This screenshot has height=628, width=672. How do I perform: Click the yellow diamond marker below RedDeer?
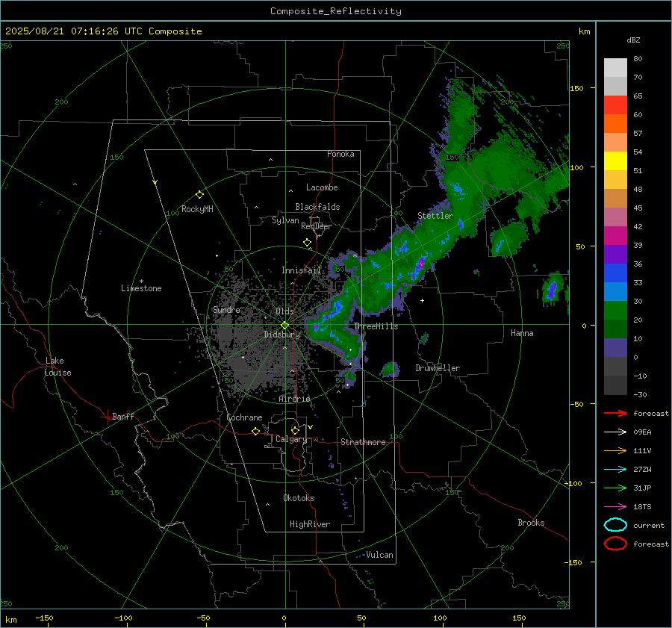pos(308,243)
